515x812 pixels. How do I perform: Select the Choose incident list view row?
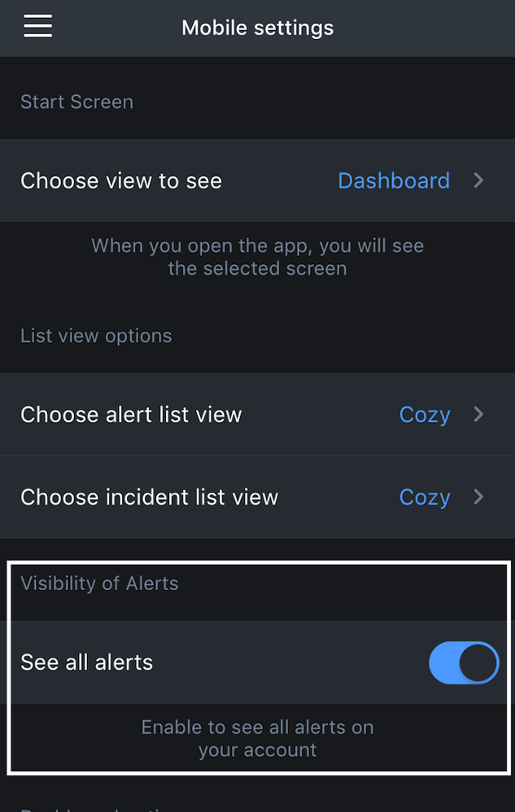click(150, 497)
